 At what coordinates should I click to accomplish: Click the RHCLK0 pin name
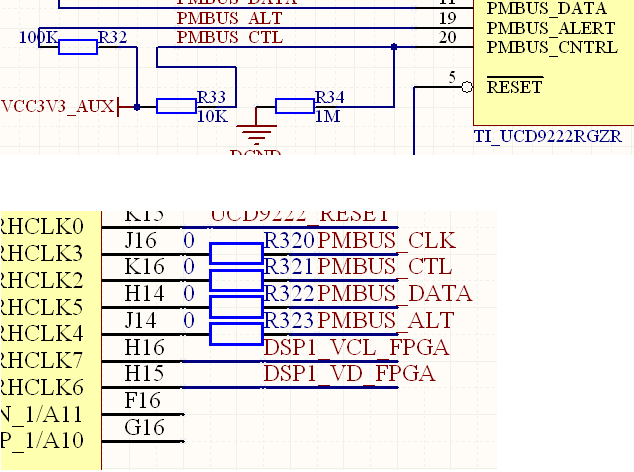coord(42,226)
